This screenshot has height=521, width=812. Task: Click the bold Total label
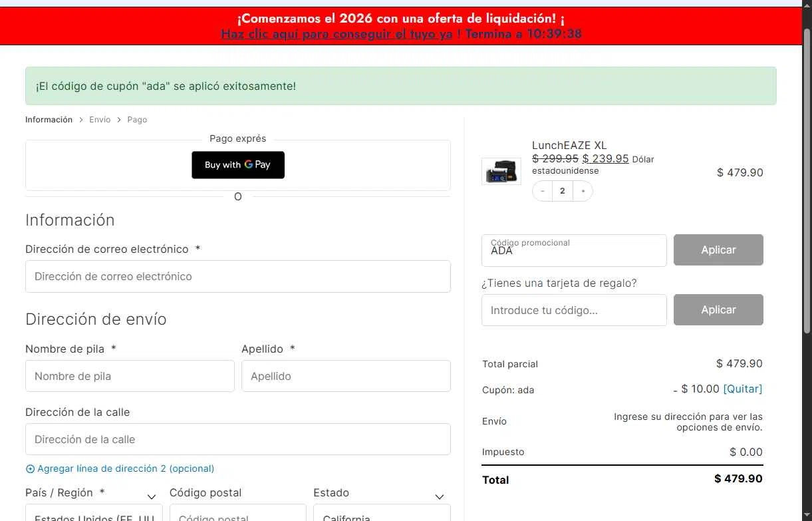(495, 480)
